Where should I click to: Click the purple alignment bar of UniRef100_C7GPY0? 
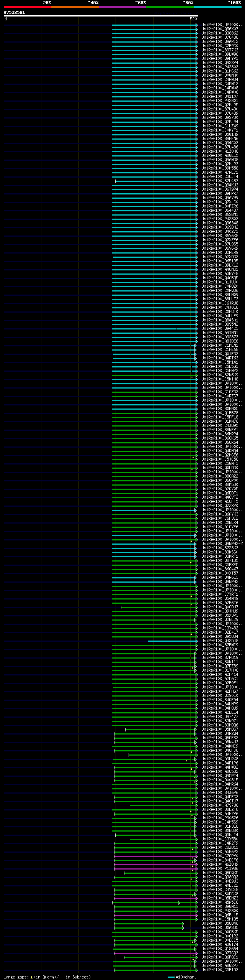click(x=156, y=856)
